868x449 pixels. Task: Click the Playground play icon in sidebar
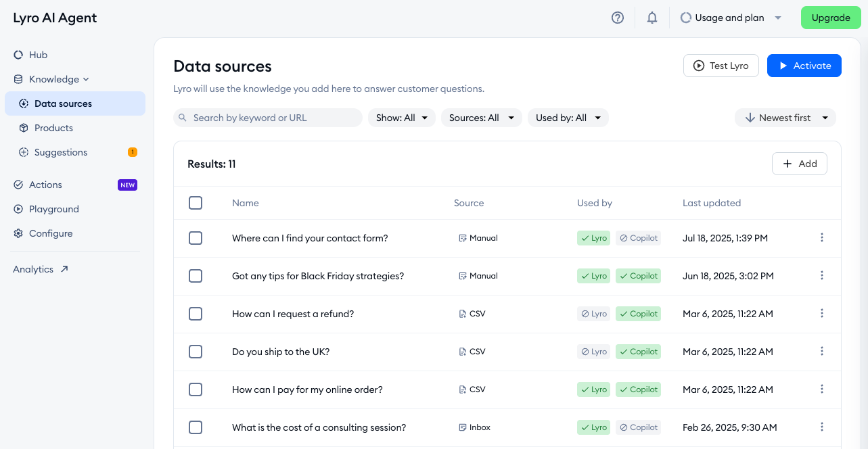(x=18, y=209)
